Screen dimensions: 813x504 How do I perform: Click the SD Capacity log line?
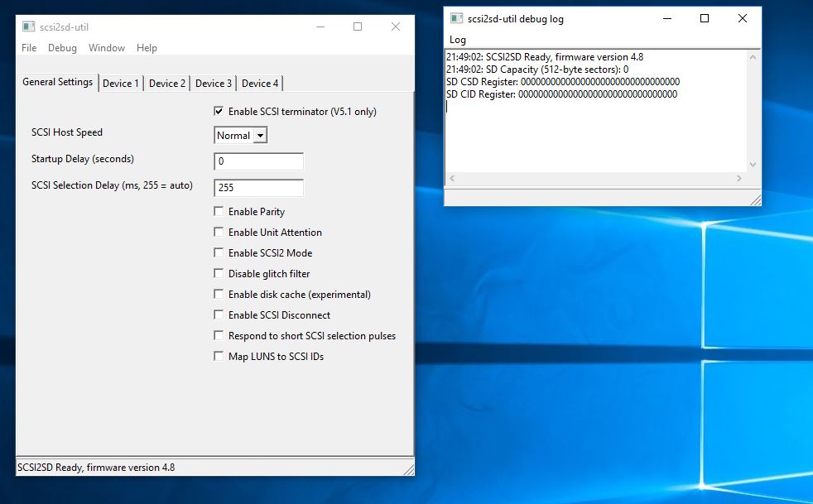537,69
